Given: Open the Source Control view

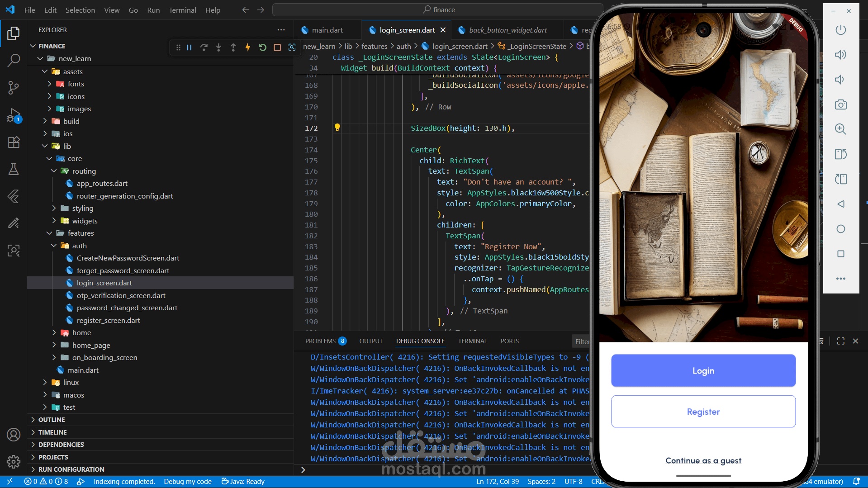Looking at the screenshot, I should (14, 87).
